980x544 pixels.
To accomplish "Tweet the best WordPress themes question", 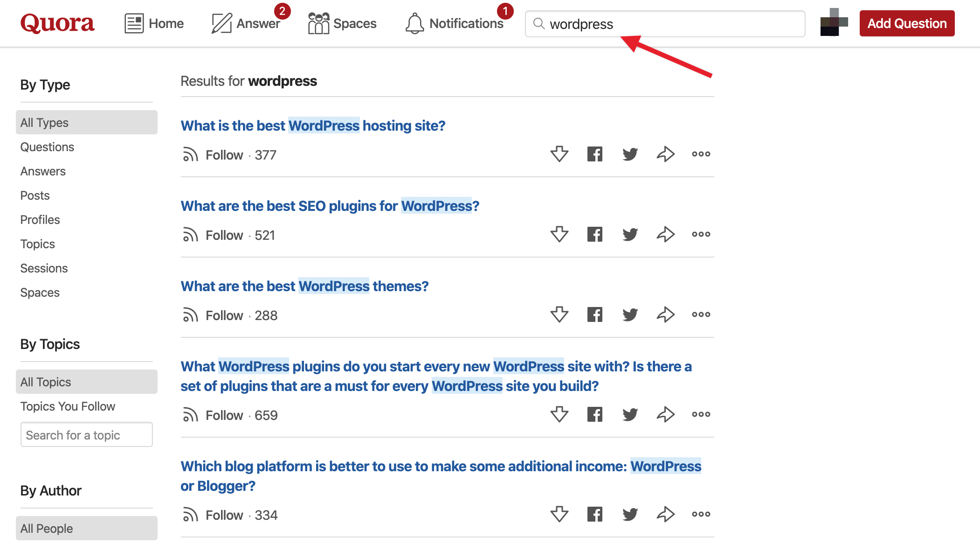I will pos(630,314).
